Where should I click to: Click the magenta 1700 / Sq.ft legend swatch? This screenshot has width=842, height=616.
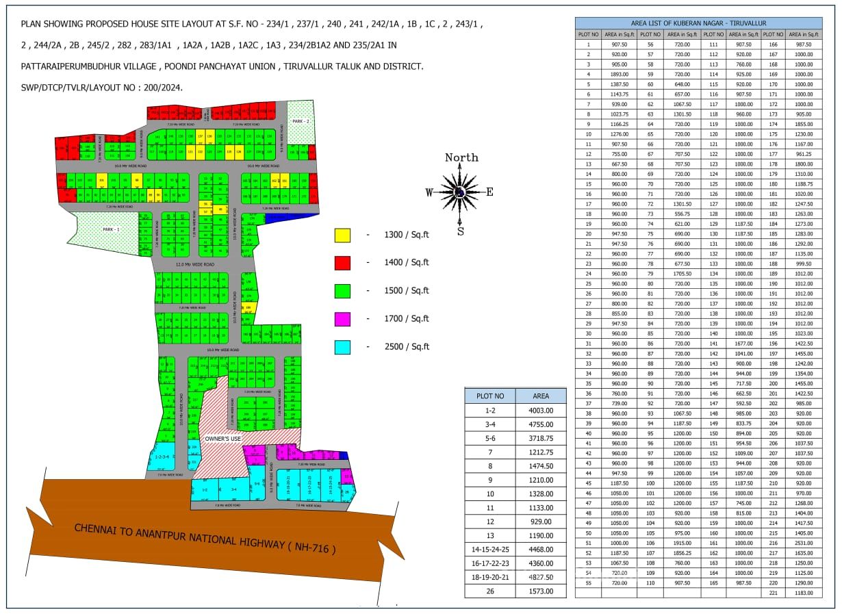342,319
